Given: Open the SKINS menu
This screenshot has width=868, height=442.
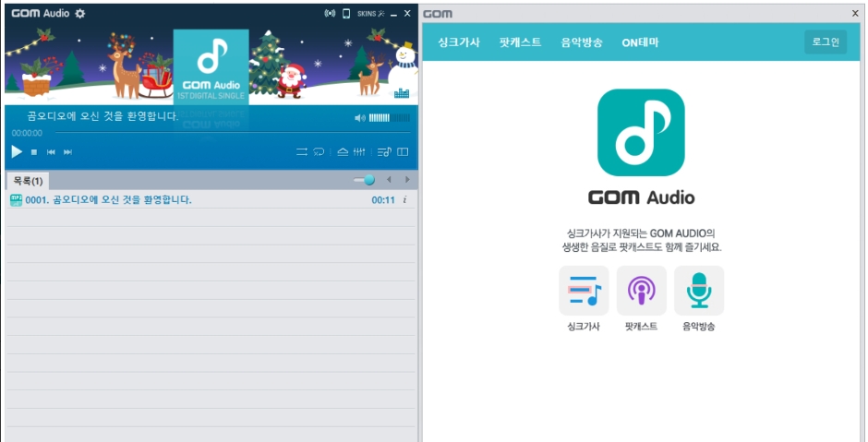Looking at the screenshot, I should pyautogui.click(x=370, y=13).
